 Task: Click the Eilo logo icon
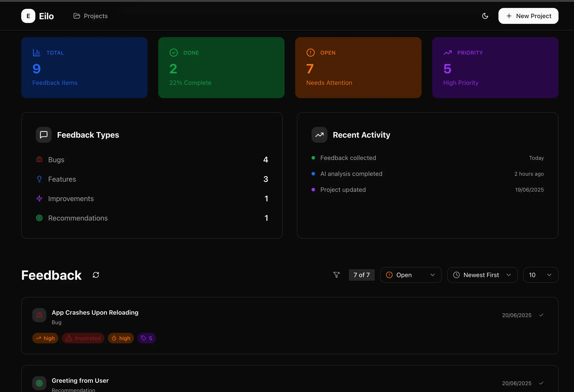point(28,16)
